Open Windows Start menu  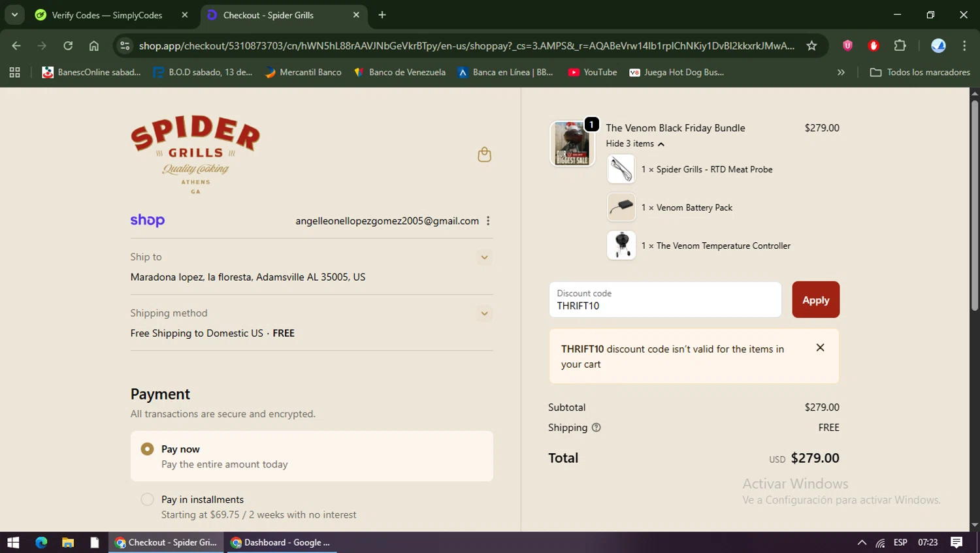pyautogui.click(x=13, y=543)
